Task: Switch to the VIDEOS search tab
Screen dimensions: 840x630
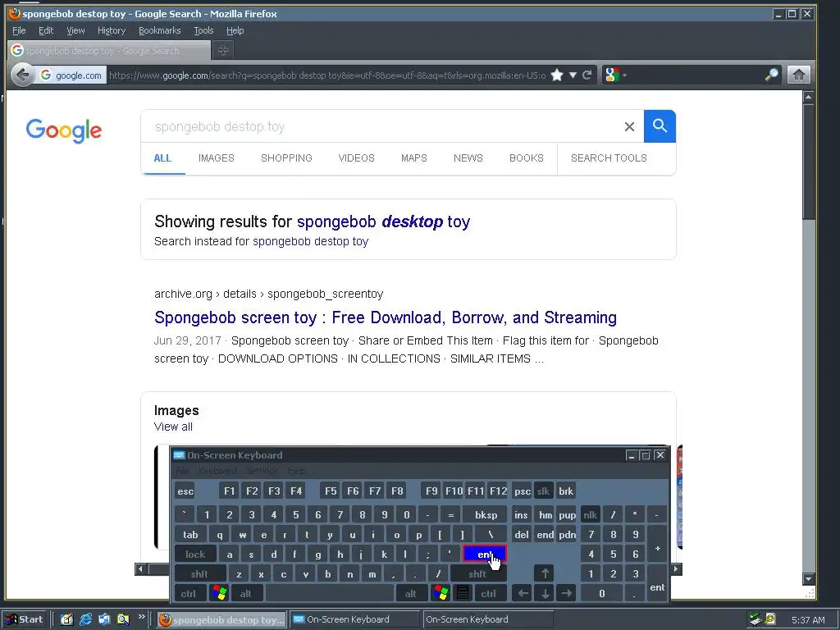Action: pyautogui.click(x=356, y=158)
